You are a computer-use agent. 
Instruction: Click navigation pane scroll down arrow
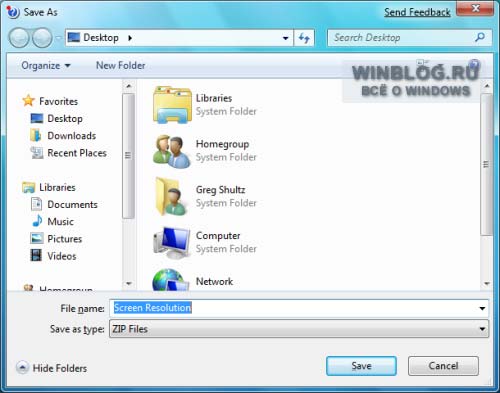coord(129,283)
